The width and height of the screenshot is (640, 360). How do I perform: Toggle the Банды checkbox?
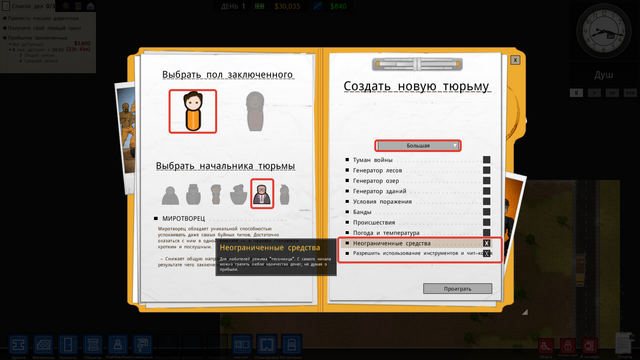pyautogui.click(x=487, y=212)
